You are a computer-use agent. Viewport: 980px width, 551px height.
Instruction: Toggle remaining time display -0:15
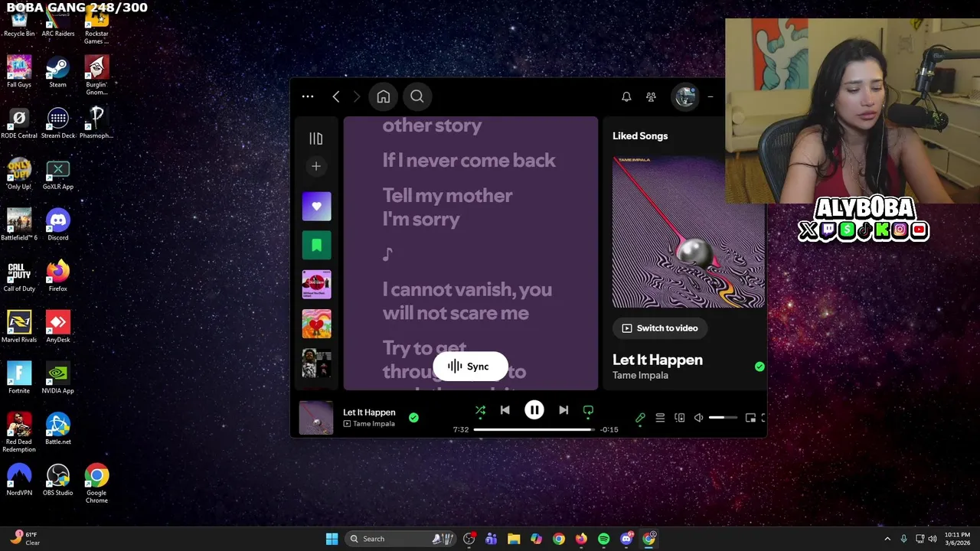pos(609,430)
